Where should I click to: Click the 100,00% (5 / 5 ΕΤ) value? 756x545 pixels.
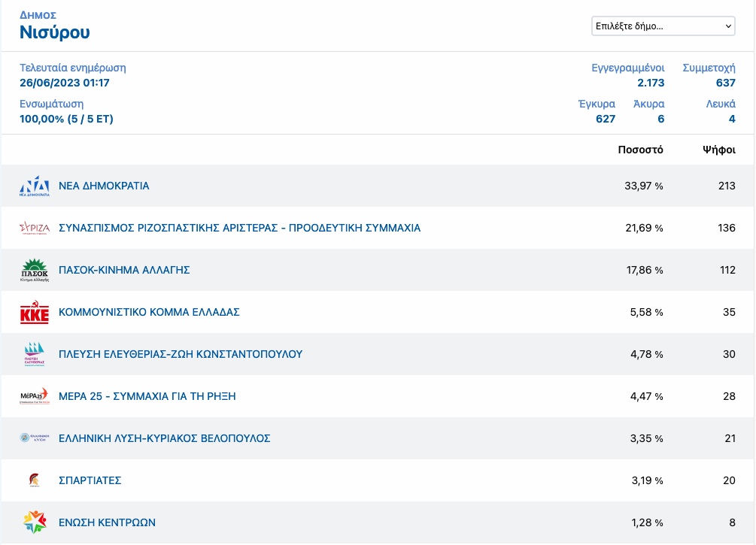pos(66,119)
